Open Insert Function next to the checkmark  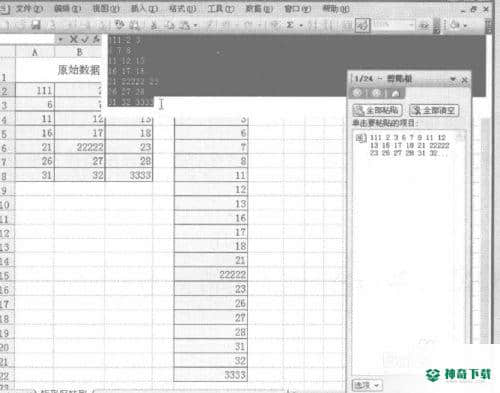point(96,40)
